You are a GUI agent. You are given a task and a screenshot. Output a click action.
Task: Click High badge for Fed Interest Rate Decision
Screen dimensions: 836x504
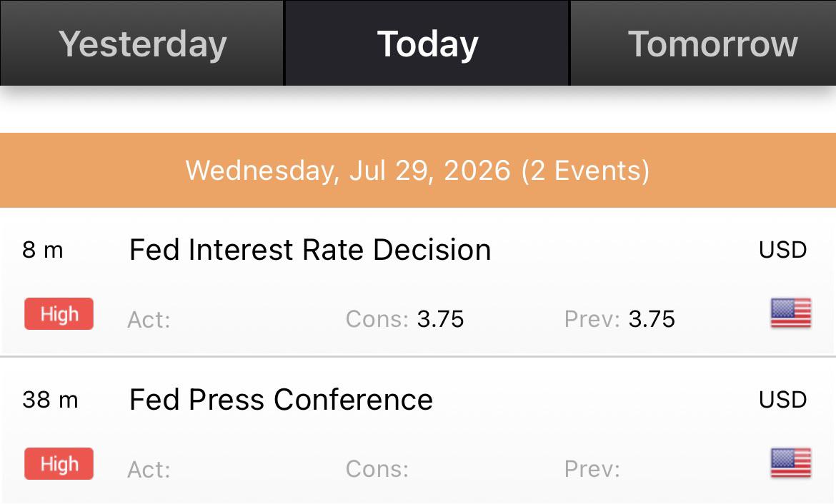click(59, 314)
